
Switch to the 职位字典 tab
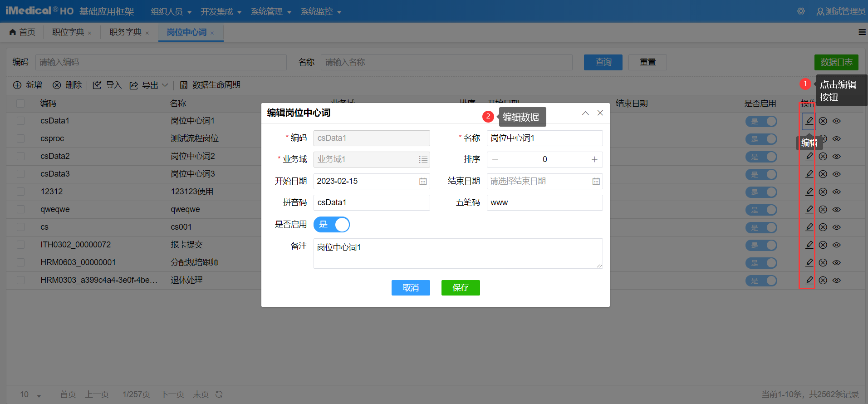(68, 32)
